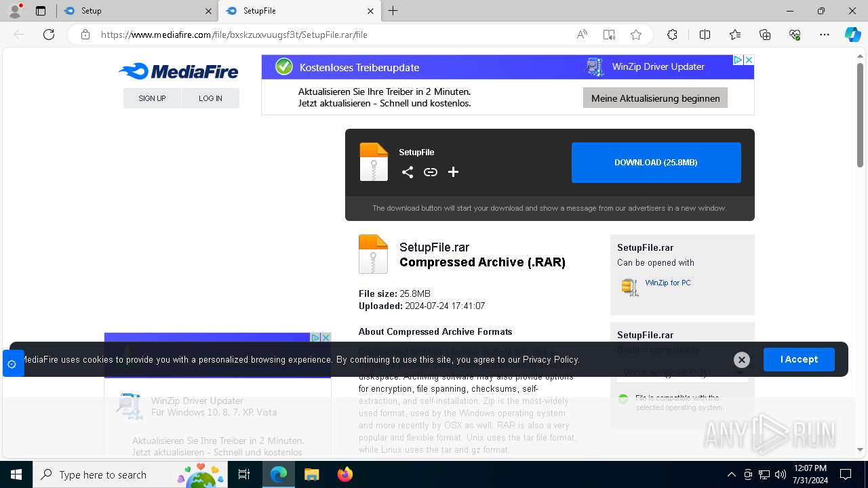This screenshot has width=868, height=488.
Task: Refresh the page
Action: [49, 35]
